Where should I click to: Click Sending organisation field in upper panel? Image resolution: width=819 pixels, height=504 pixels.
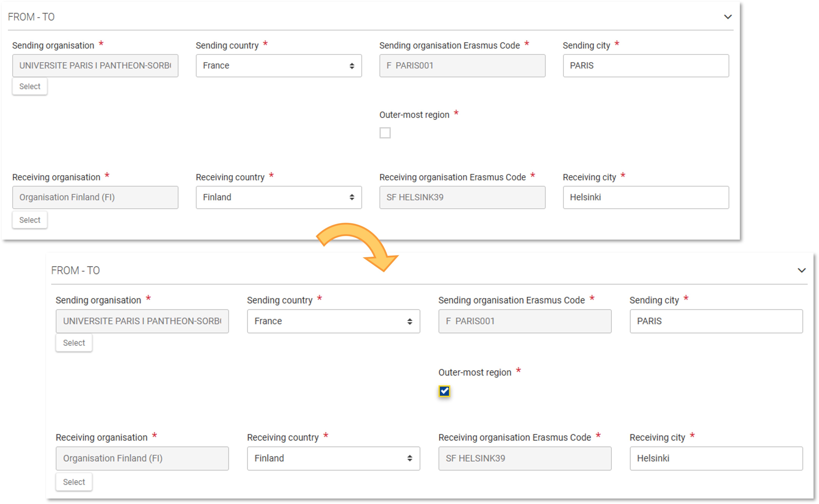(x=95, y=66)
